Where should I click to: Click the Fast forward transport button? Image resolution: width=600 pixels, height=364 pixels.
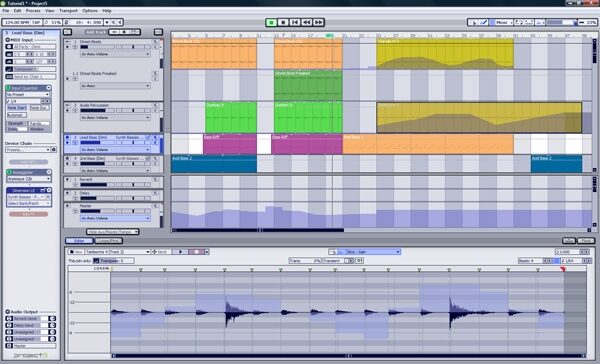pyautogui.click(x=318, y=23)
